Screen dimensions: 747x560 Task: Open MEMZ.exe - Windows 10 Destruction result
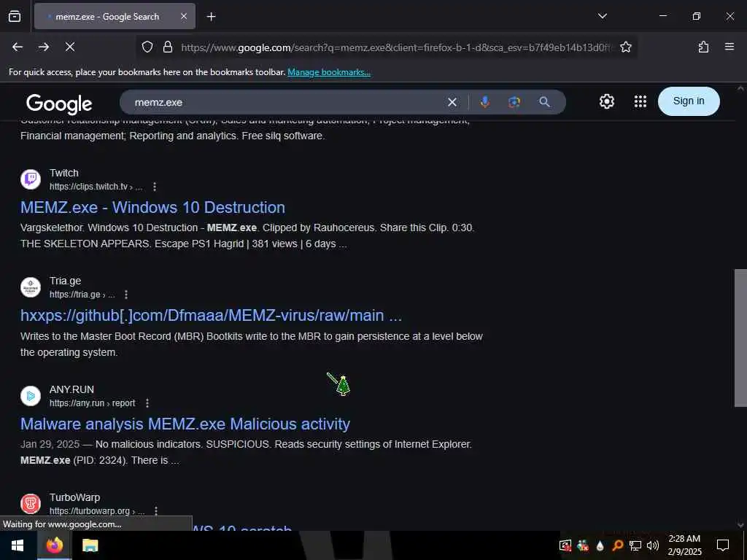point(153,208)
